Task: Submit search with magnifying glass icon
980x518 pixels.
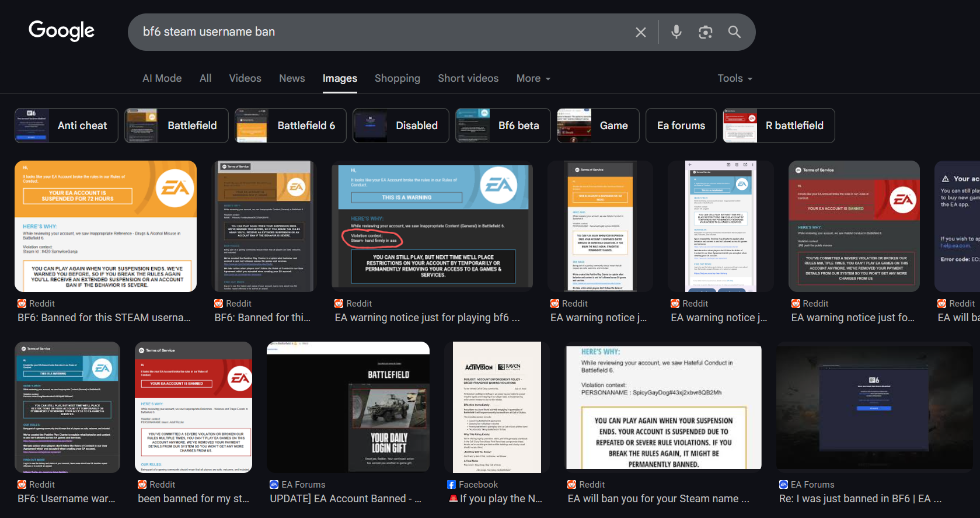Action: pyautogui.click(x=734, y=32)
